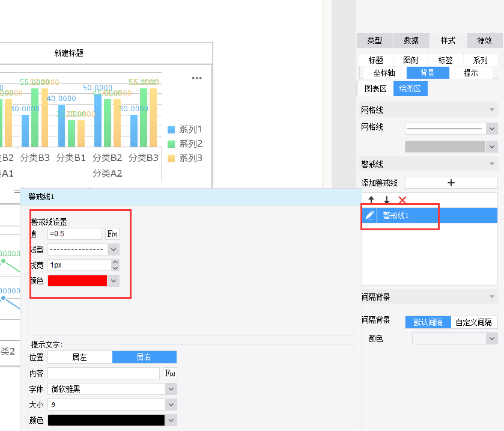Click the 警戒线1 dialog title bar
Screen dimensions: 504x431
tap(191, 197)
